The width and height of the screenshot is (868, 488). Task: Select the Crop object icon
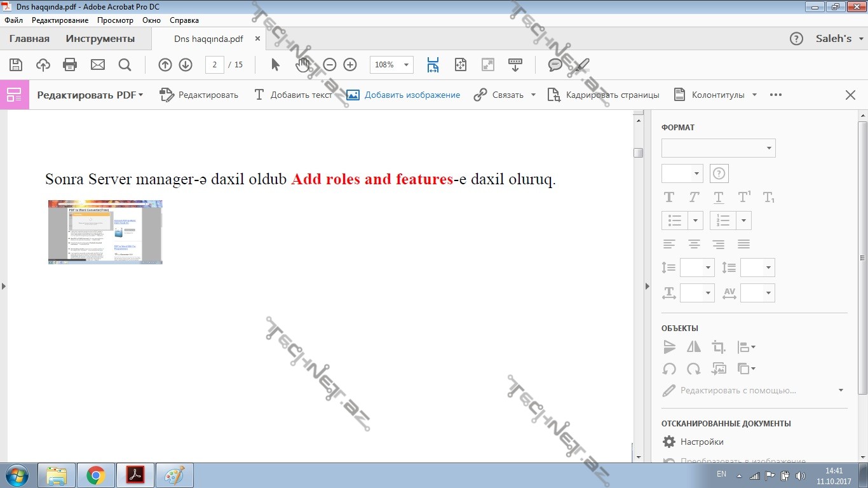719,347
